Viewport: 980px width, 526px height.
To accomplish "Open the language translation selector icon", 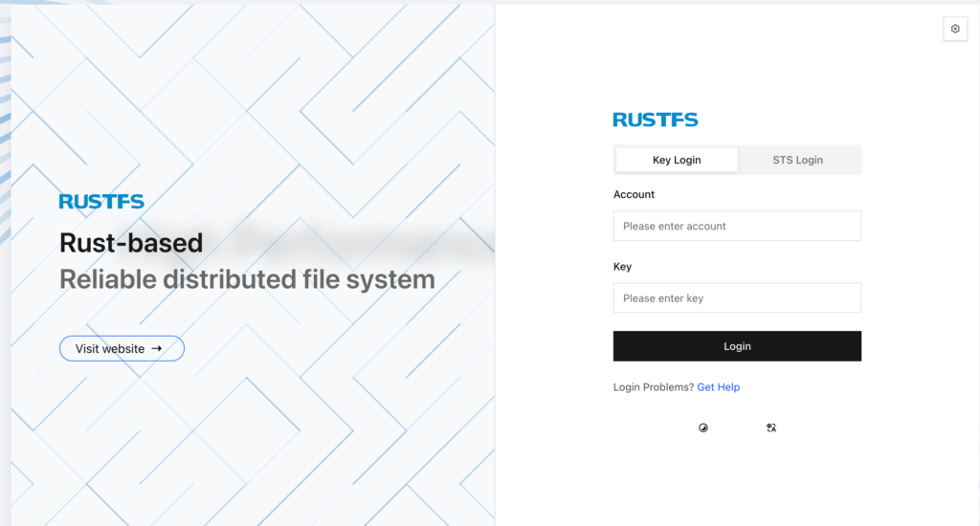I will point(771,428).
